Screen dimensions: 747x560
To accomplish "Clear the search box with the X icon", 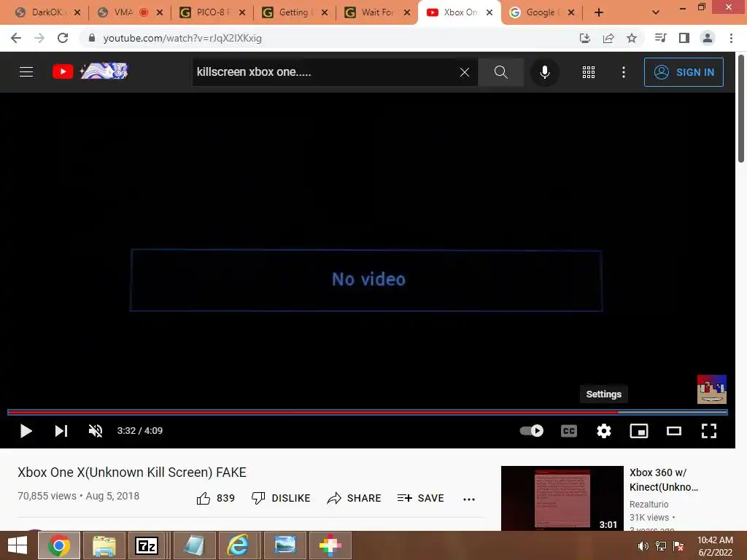I will pyautogui.click(x=465, y=72).
